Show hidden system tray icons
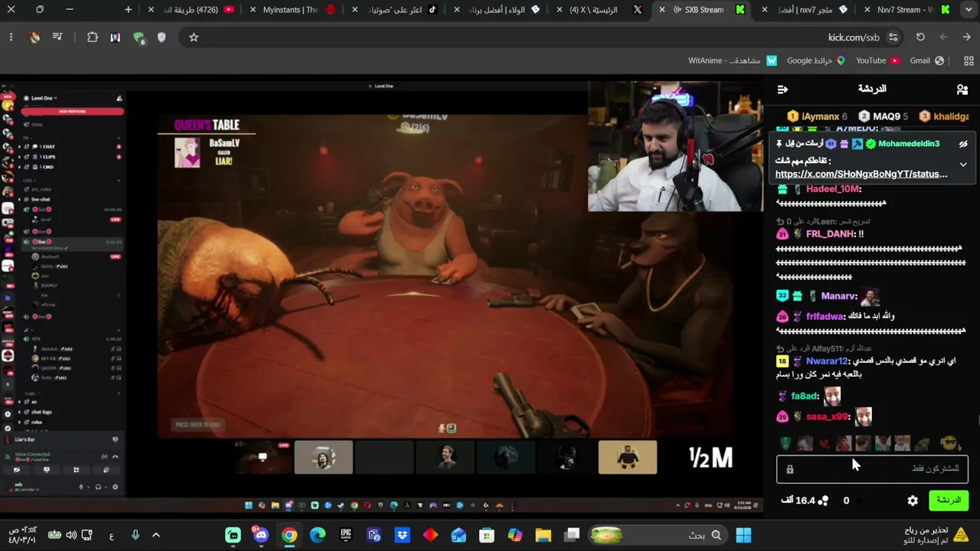 [x=156, y=536]
